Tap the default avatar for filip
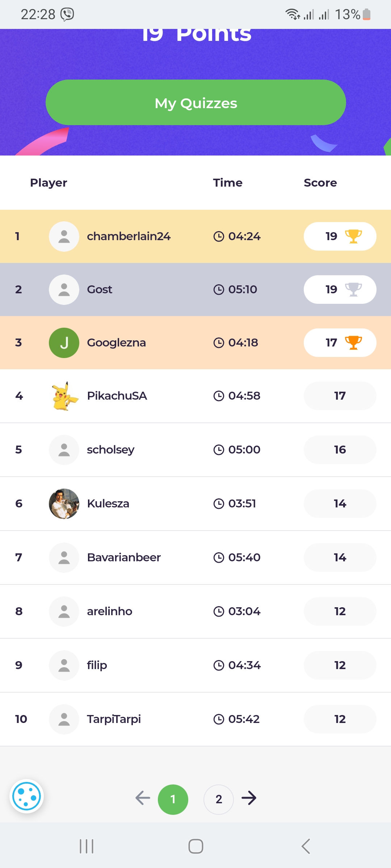This screenshot has height=868, width=391. pos(64,665)
